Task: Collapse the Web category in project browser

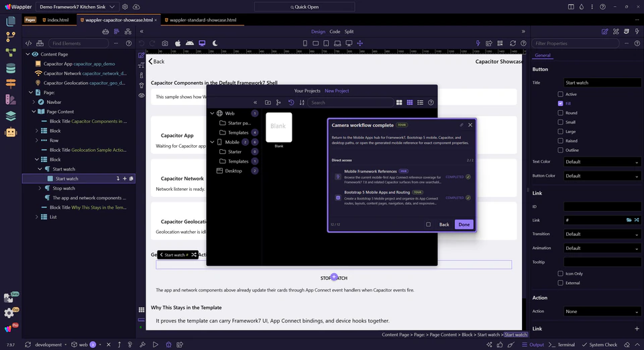Action: coord(213,113)
